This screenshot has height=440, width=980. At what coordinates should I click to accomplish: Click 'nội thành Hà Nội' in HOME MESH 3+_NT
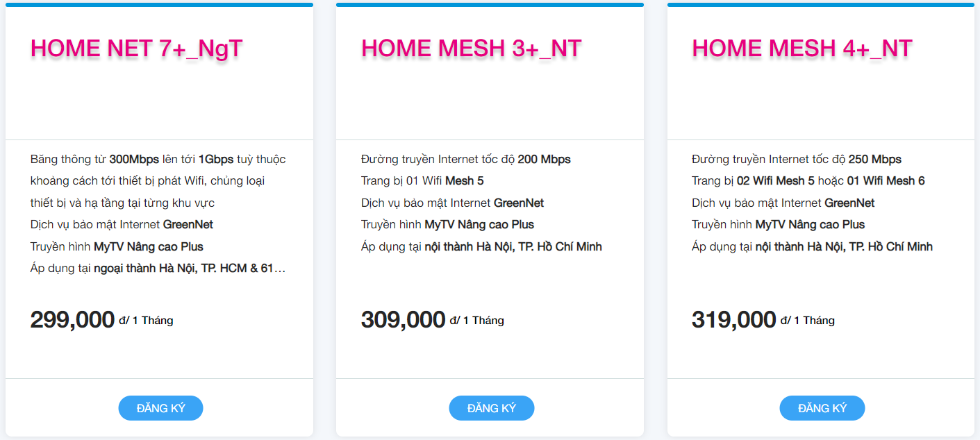tap(481, 247)
